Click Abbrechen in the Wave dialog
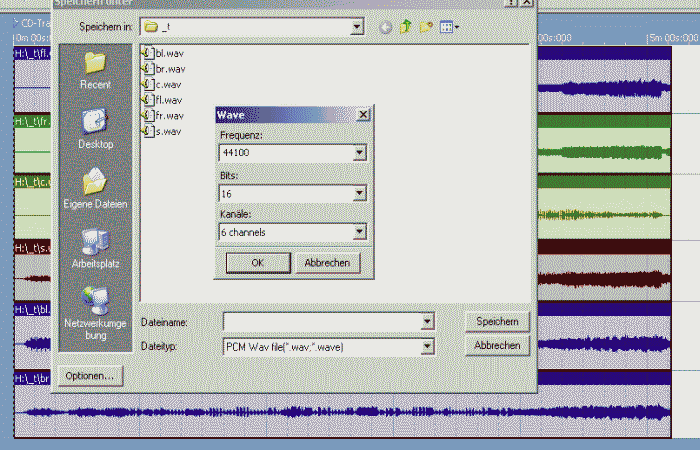Screen dimensions: 700x450 point(326,263)
